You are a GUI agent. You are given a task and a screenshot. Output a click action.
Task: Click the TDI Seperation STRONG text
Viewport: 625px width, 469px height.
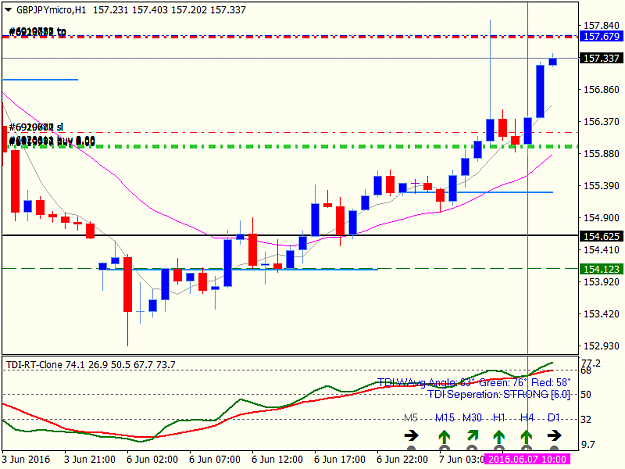pyautogui.click(x=498, y=394)
